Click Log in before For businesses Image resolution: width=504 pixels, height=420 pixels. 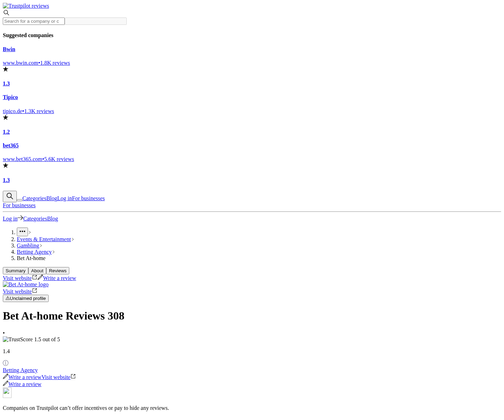coord(65,198)
